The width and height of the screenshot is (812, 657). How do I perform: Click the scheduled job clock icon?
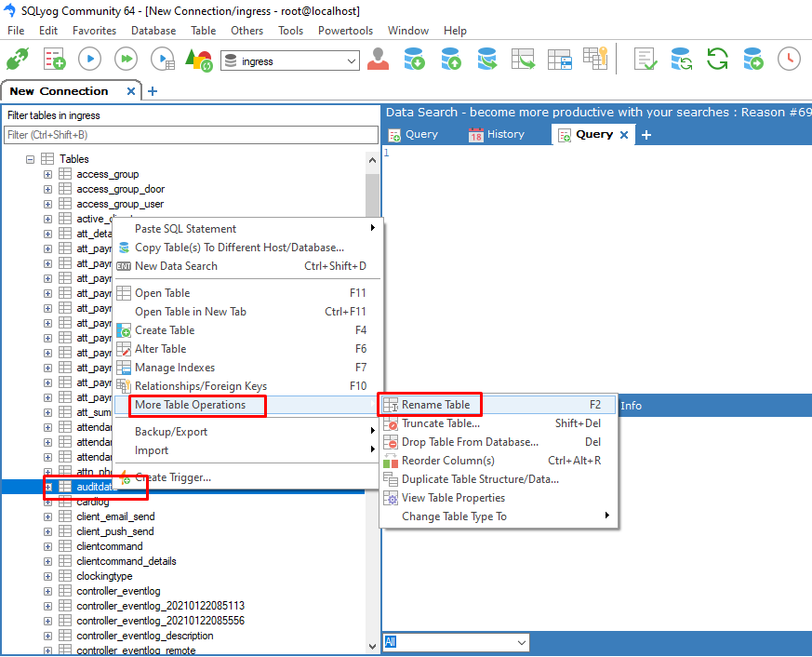coord(790,59)
